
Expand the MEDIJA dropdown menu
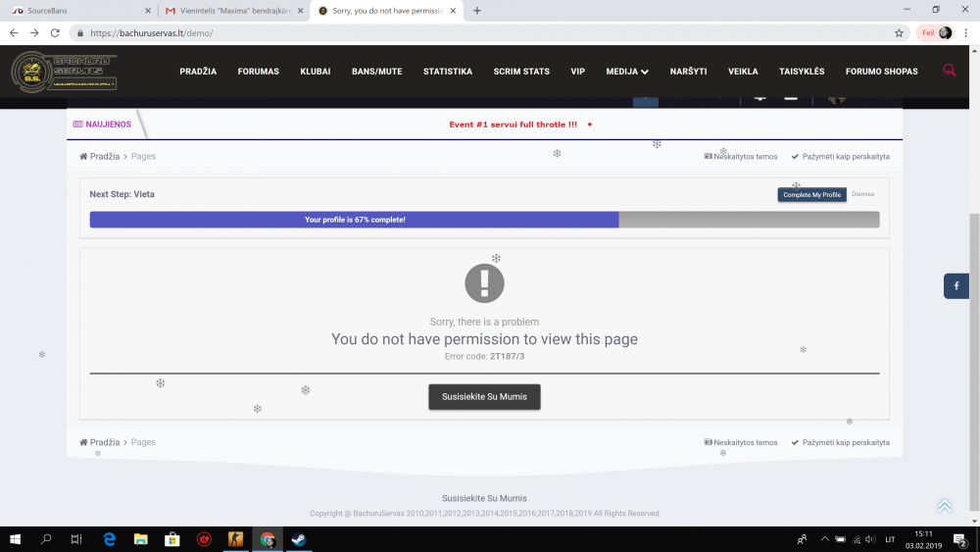(627, 72)
